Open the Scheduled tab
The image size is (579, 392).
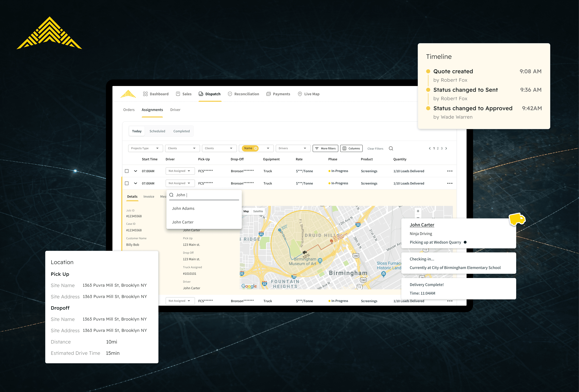(x=157, y=131)
